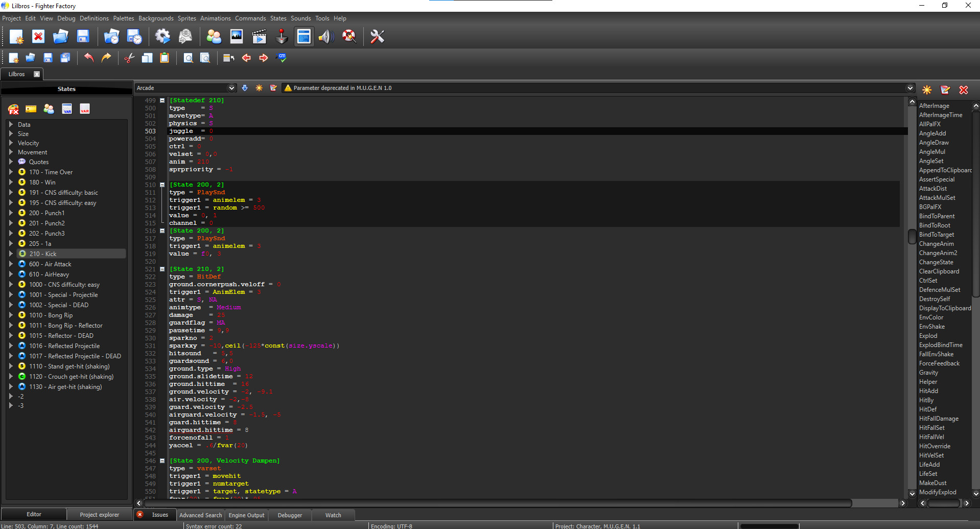980x529 pixels.
Task: Open the sound manager speaker icon
Action: 325,36
